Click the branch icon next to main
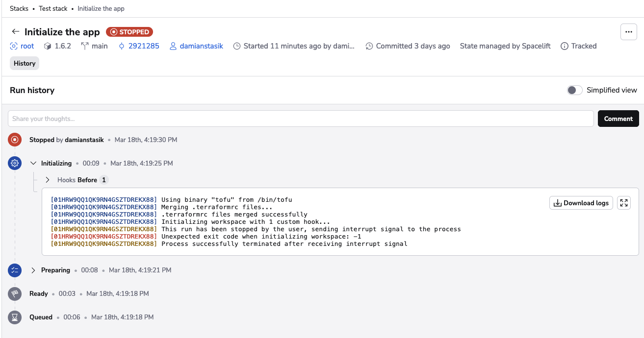Image resolution: width=644 pixels, height=338 pixels. click(84, 46)
